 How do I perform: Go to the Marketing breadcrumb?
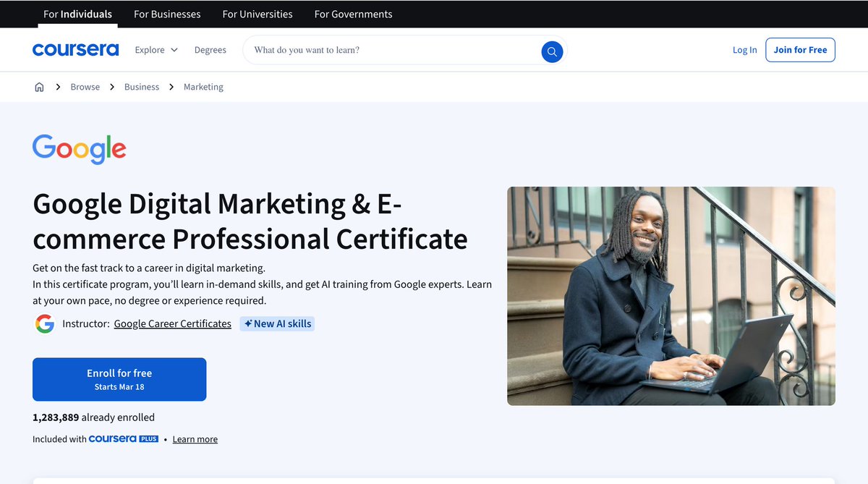coord(203,87)
